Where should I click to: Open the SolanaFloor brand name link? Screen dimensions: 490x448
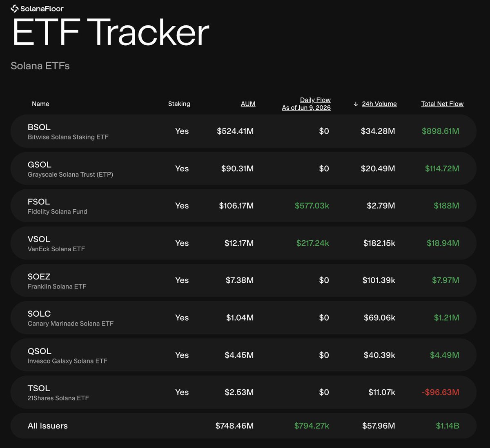[x=42, y=9]
